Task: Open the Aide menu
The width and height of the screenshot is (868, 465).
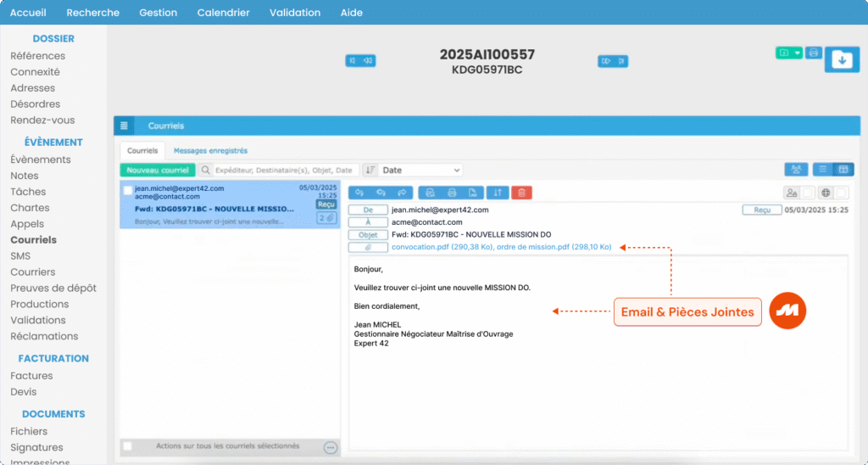Action: (352, 13)
